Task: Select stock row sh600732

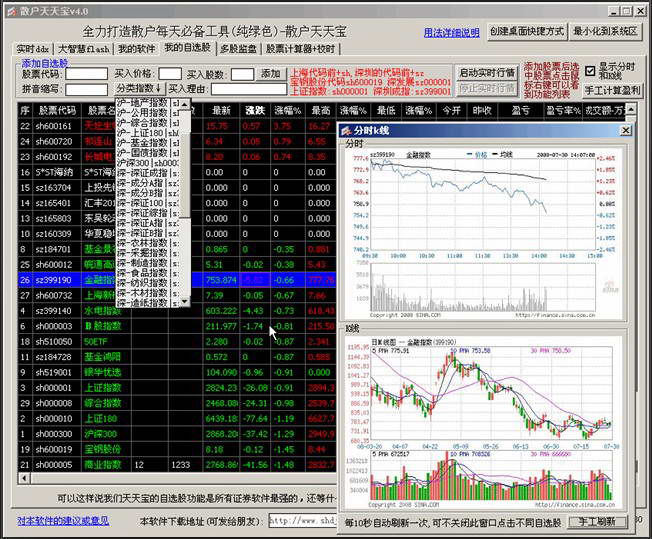Action: click(x=177, y=295)
